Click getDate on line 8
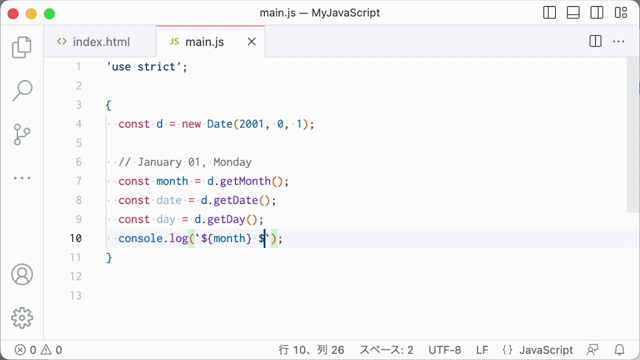Viewport: 640px width, 360px height. 236,200
